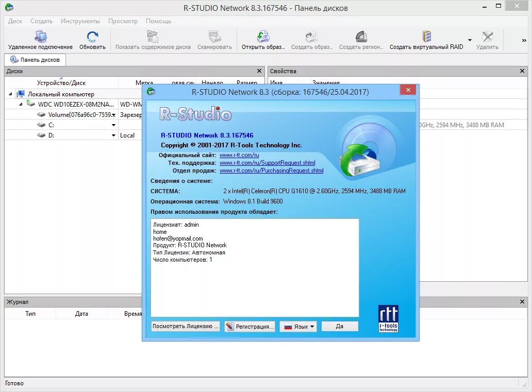
Task: Close the R-STUDIO Network 8.3 About dialog
Action: tap(408, 90)
